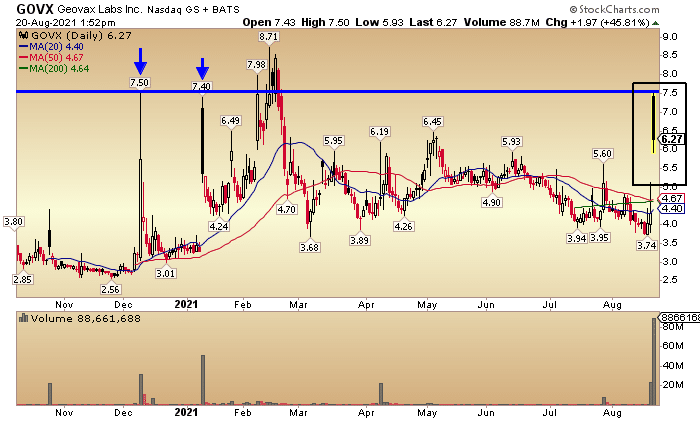Click the 3.95 low price label in July

(600, 238)
